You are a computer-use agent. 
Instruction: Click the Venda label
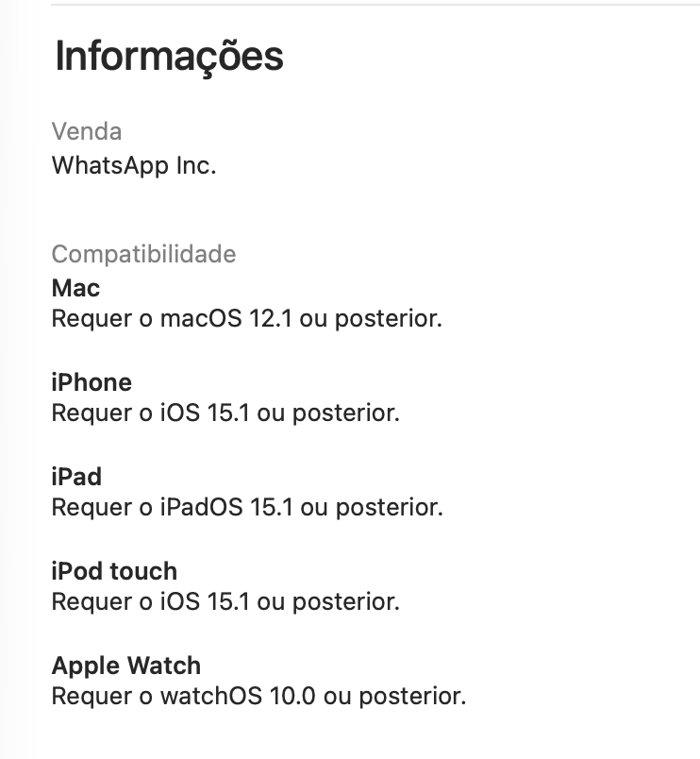click(87, 131)
